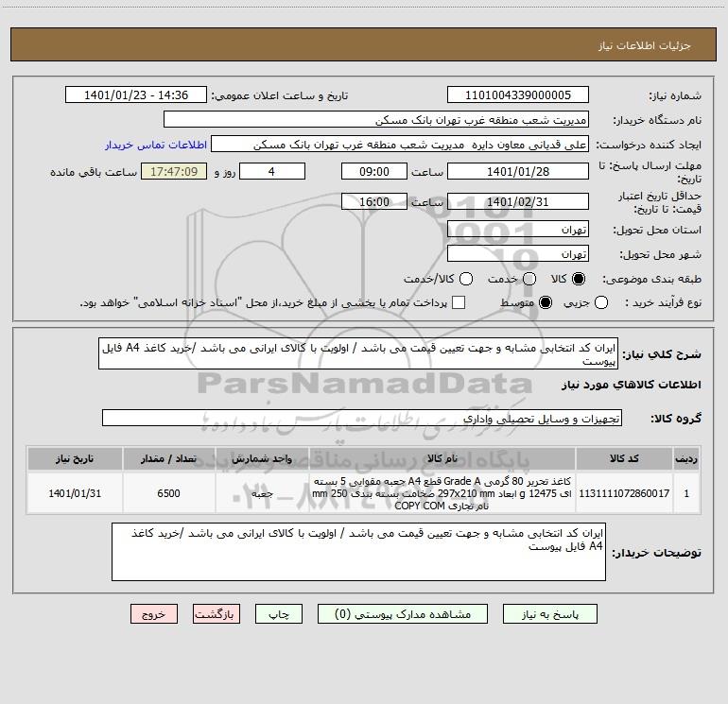
Task: Click product code 113111072860017 cell
Action: click(x=624, y=493)
